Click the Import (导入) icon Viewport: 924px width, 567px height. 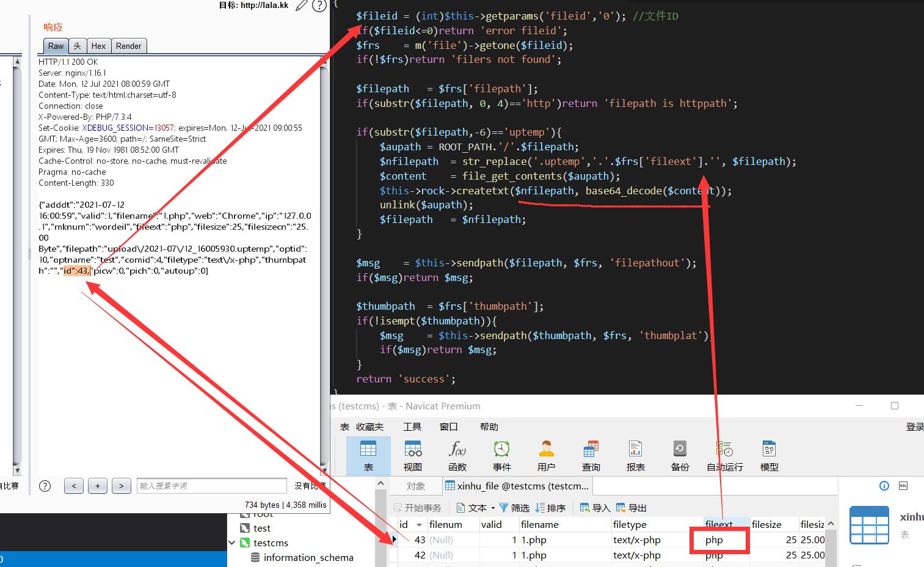pyautogui.click(x=585, y=508)
